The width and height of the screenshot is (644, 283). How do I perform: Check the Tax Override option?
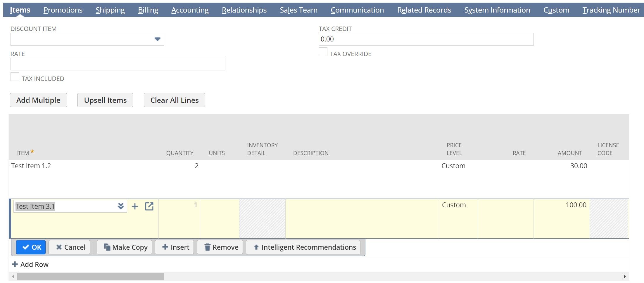click(x=323, y=52)
